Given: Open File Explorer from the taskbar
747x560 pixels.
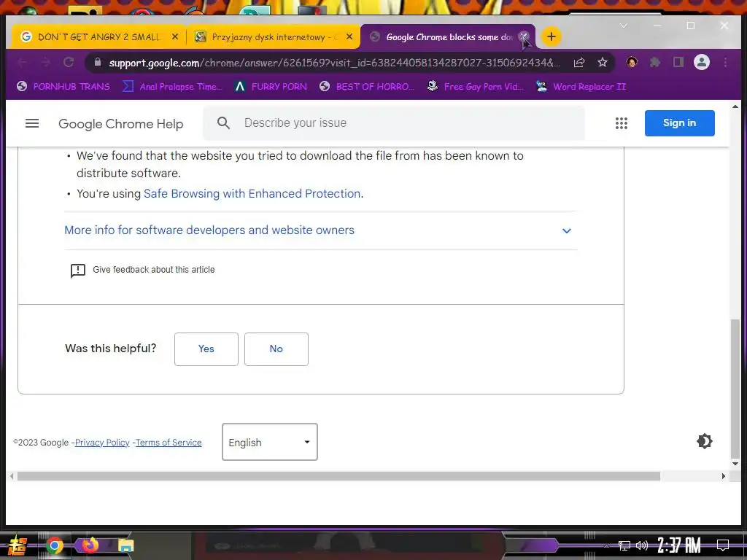Looking at the screenshot, I should (x=125, y=545).
